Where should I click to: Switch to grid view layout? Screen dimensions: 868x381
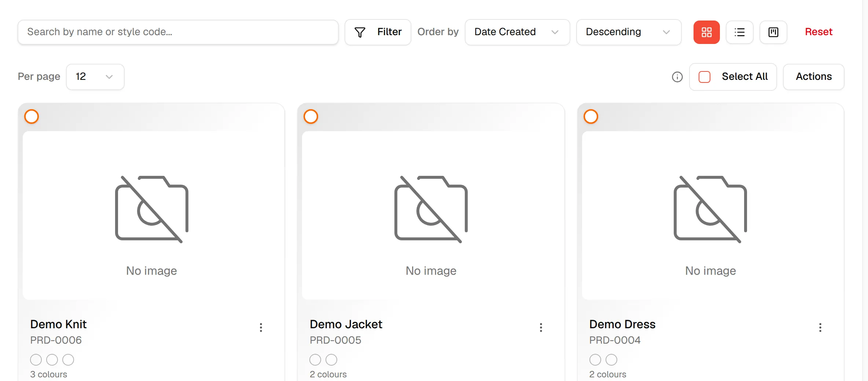click(x=706, y=32)
